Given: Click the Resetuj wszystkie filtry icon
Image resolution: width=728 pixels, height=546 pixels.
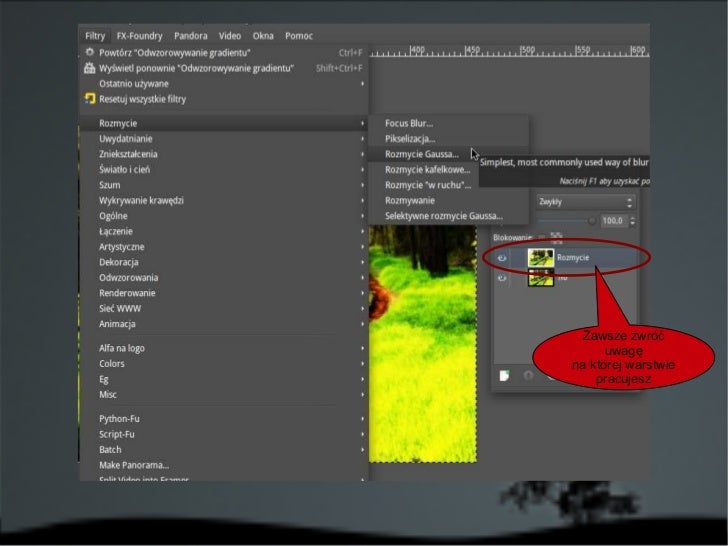Looking at the screenshot, I should tap(90, 99).
